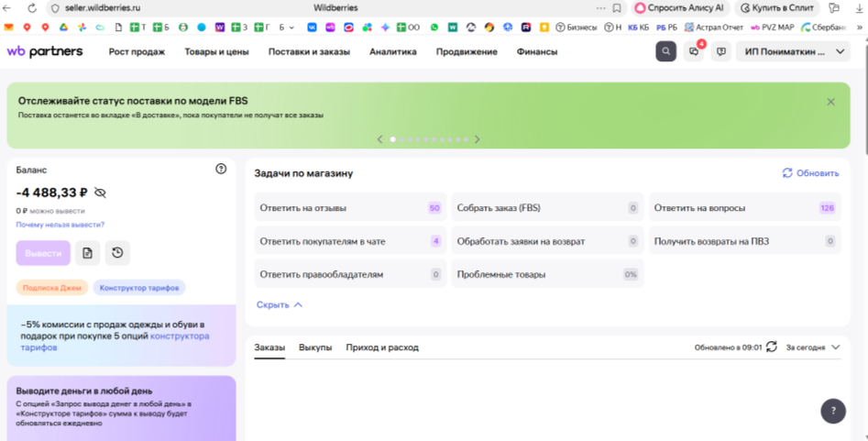
Task: Open the VK bookmark icon
Action: pos(313,28)
